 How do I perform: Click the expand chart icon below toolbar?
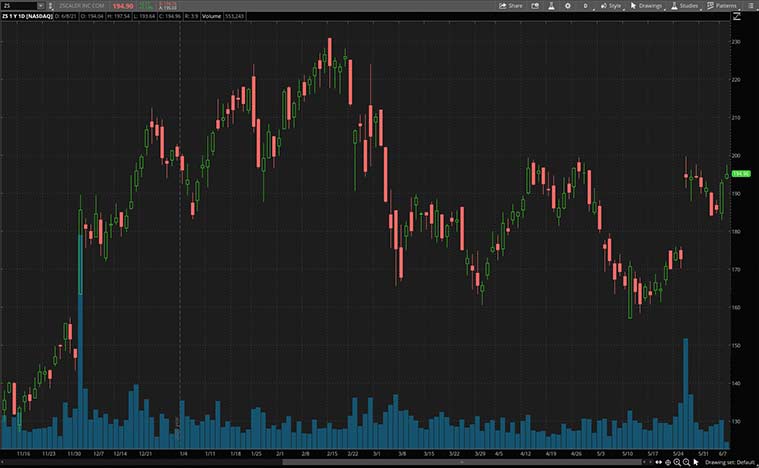click(737, 16)
